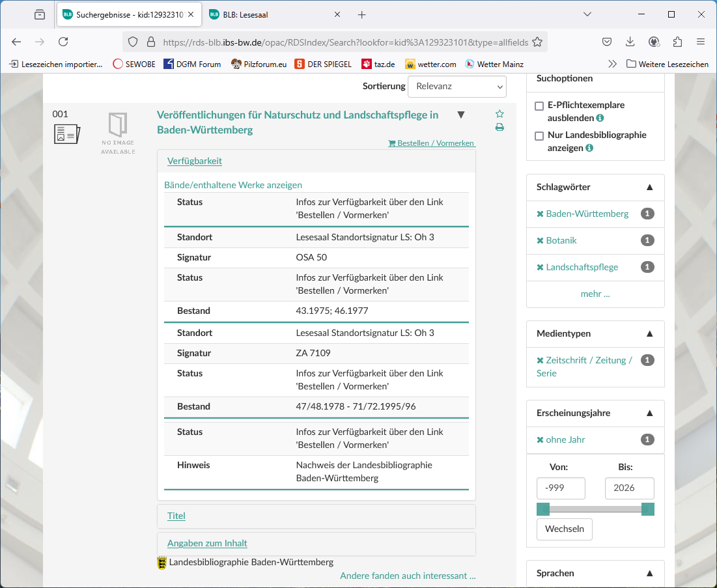Bookmark this page using the address bar star
Image resolution: width=717 pixels, height=588 pixels.
537,42
